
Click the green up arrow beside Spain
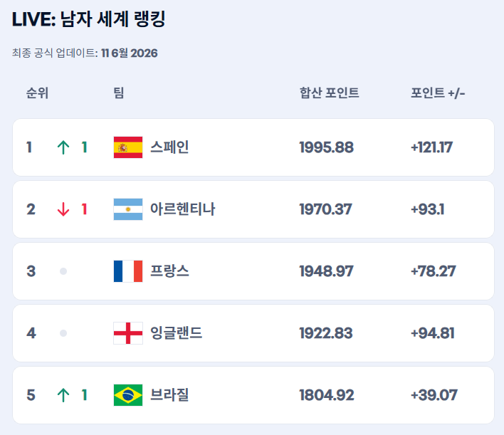(63, 147)
